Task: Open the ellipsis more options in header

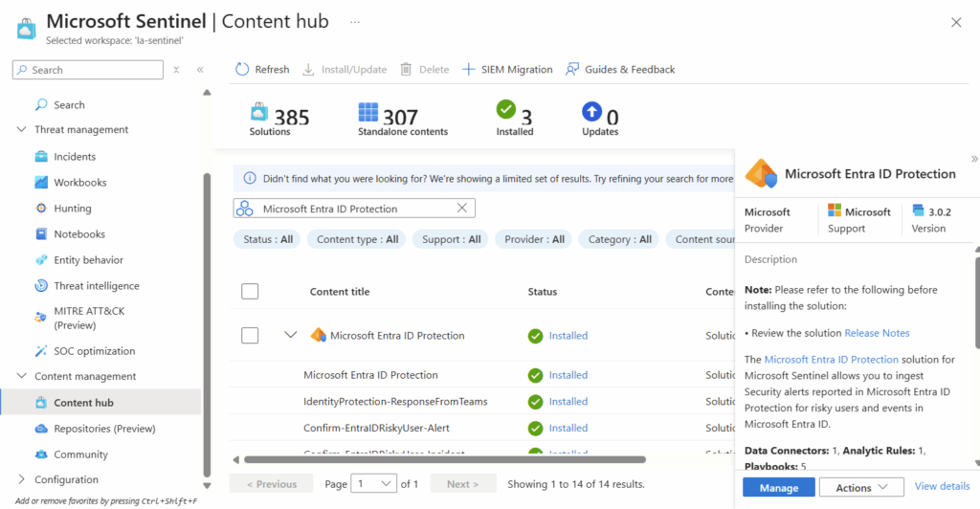Action: pos(355,22)
